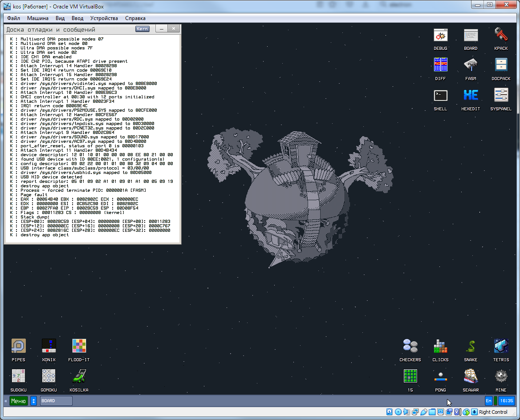Launch the XONIX game icon
The image size is (520, 420).
49,347
